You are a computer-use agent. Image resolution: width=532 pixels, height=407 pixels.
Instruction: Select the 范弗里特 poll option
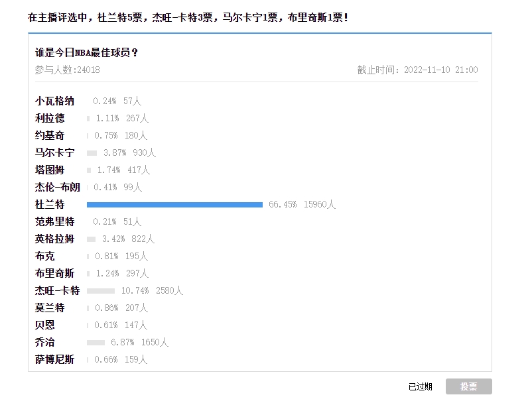(54, 222)
